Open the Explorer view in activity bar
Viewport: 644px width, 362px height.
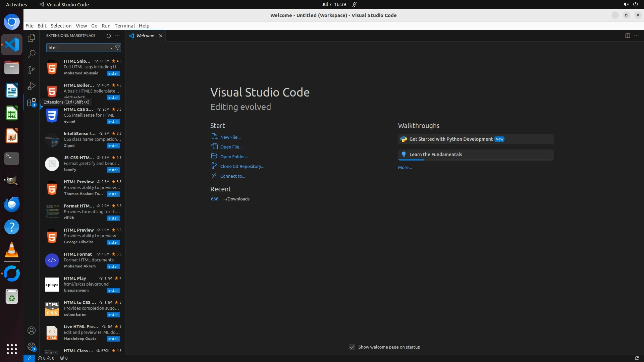(x=32, y=38)
